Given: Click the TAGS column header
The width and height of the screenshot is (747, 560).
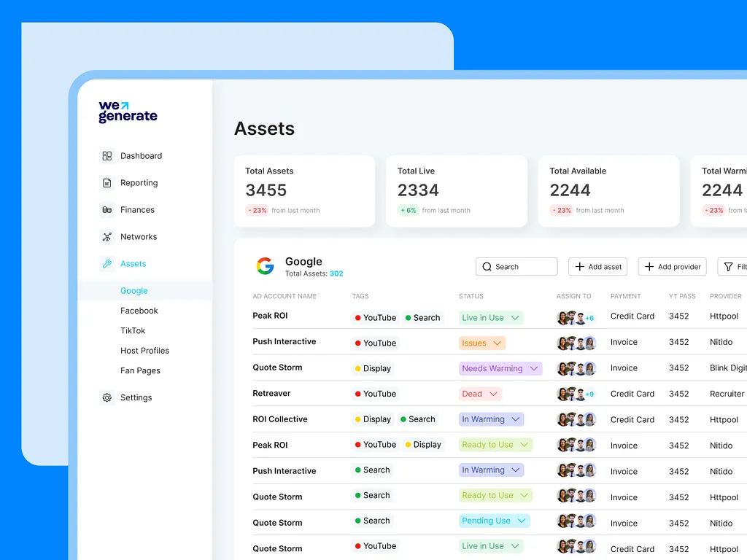Looking at the screenshot, I should click(x=360, y=296).
